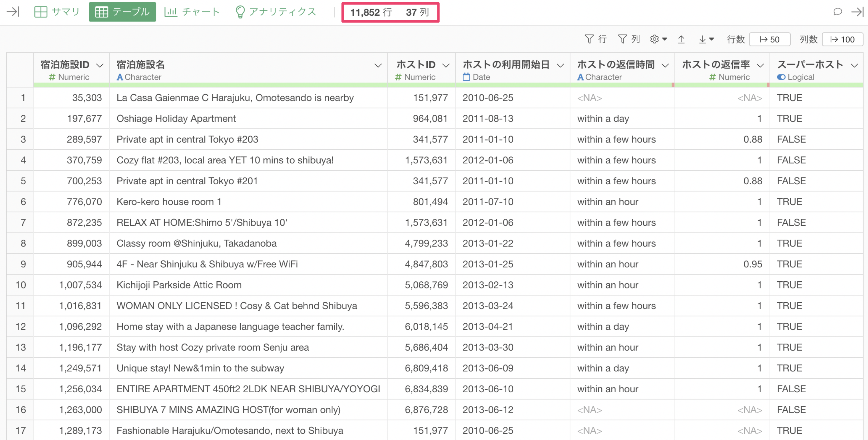Open the 宿泊施設名 column menu
Screen dimensions: 868x440
pyautogui.click(x=378, y=65)
